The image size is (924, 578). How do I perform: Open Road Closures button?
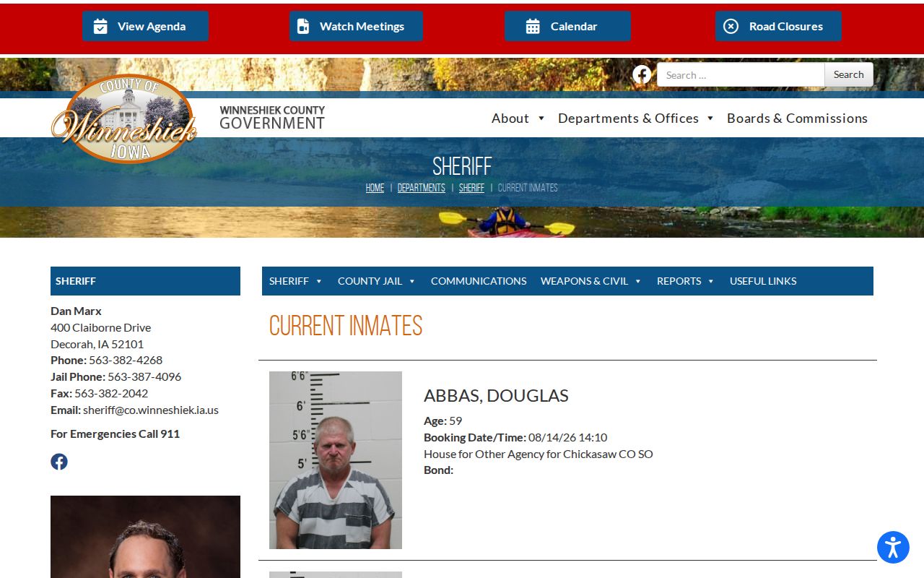pos(778,26)
